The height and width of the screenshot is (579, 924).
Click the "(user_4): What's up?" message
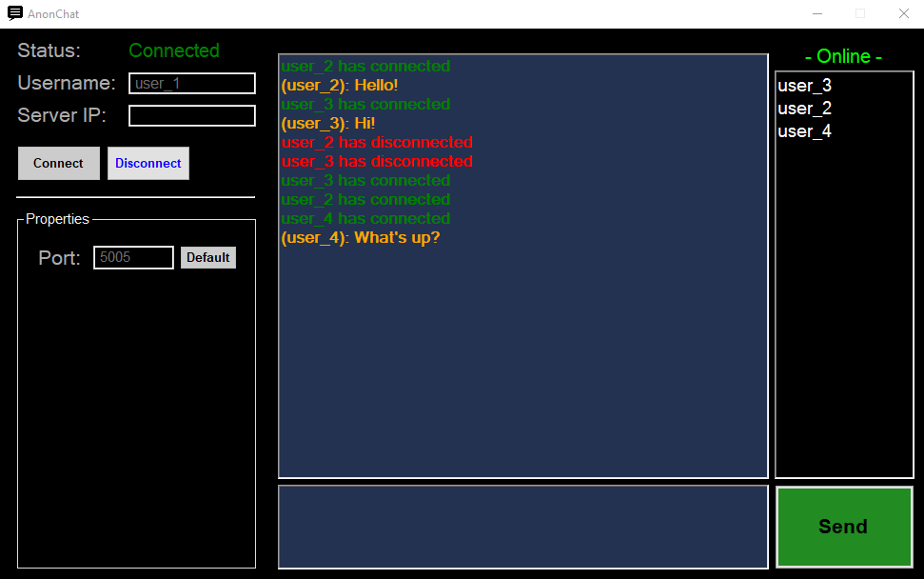(361, 238)
